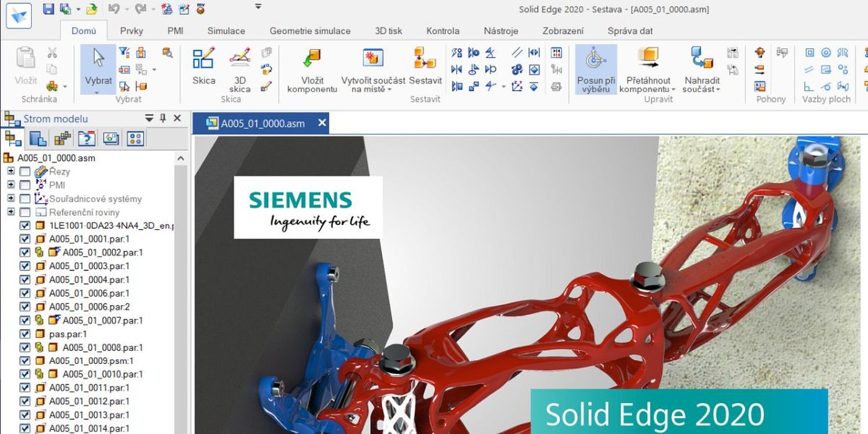Close the Strom modelu panel

pyautogui.click(x=177, y=118)
